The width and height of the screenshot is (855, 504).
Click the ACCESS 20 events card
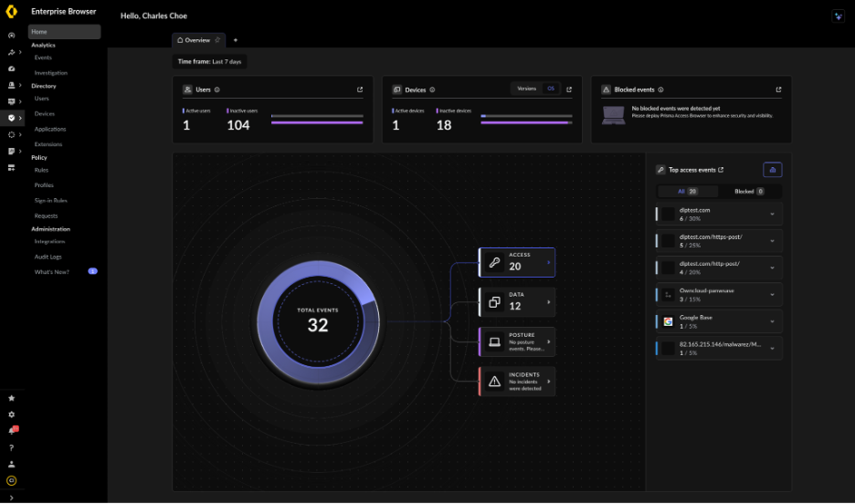click(x=517, y=262)
